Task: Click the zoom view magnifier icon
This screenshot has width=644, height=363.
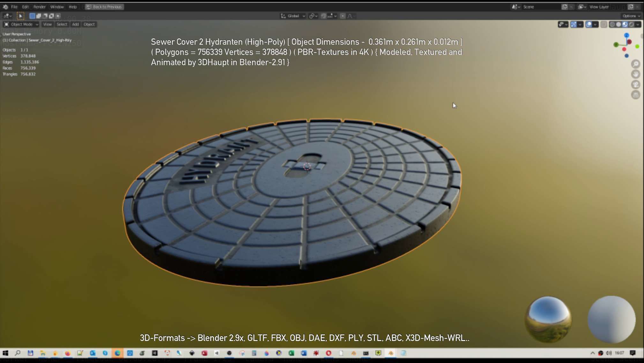Action: [636, 64]
